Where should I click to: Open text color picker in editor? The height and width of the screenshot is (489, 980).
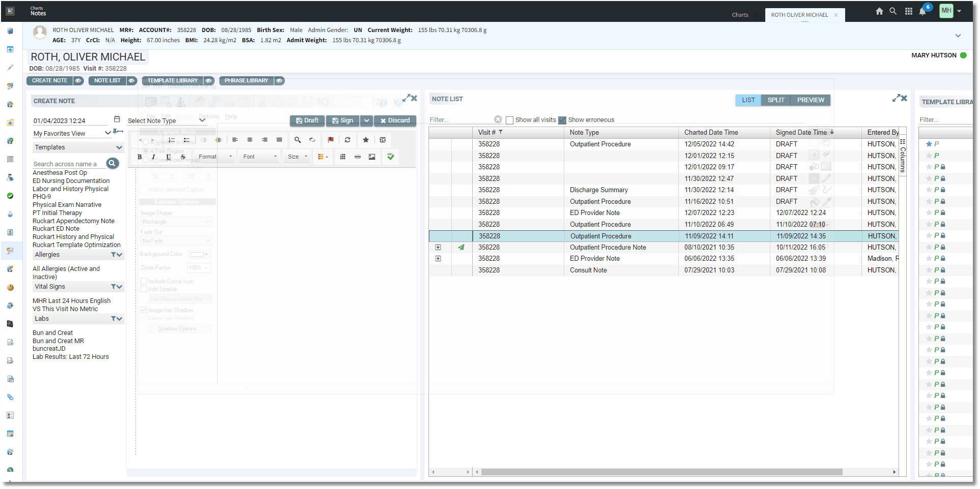323,157
